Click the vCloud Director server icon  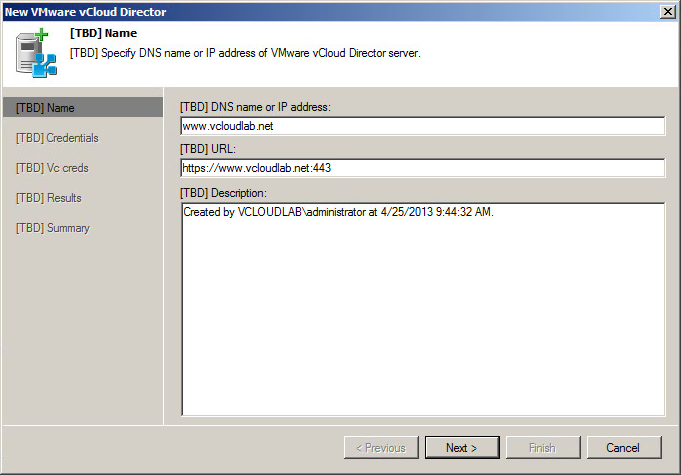point(36,53)
